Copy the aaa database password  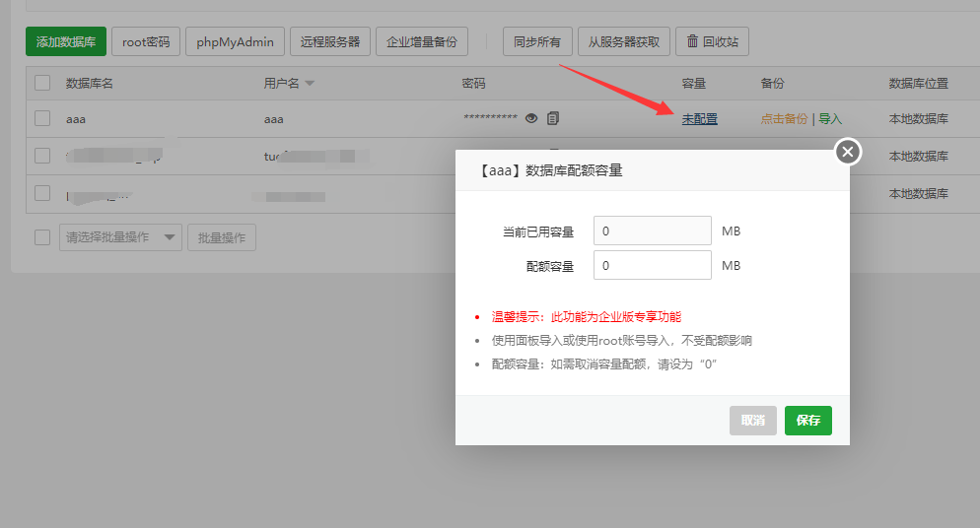pyautogui.click(x=553, y=118)
